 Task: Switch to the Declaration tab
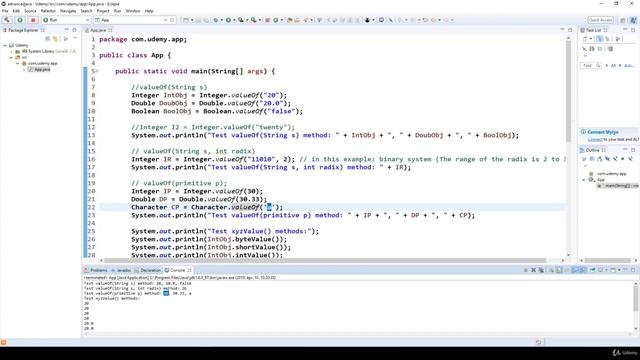[148, 270]
